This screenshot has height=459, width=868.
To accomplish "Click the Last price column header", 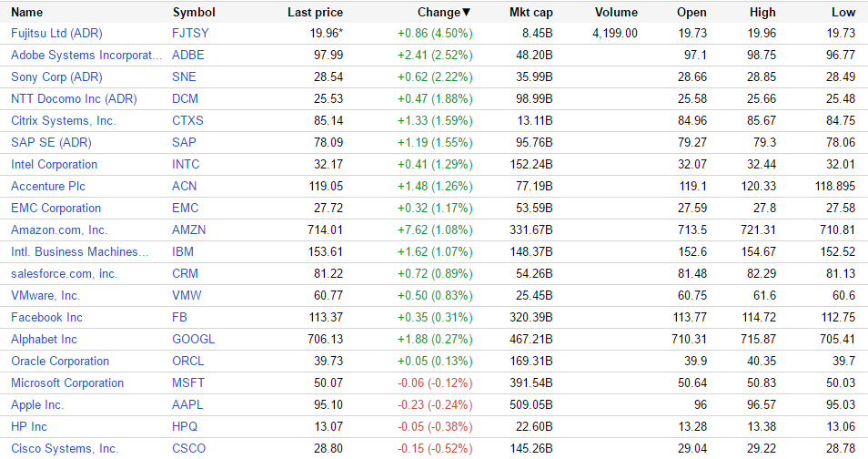I will (x=315, y=13).
